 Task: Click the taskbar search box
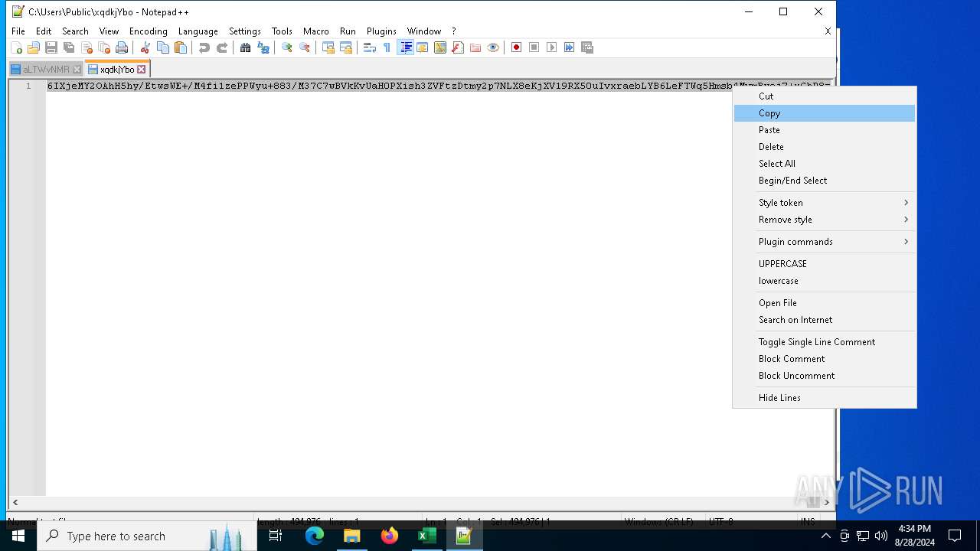146,536
